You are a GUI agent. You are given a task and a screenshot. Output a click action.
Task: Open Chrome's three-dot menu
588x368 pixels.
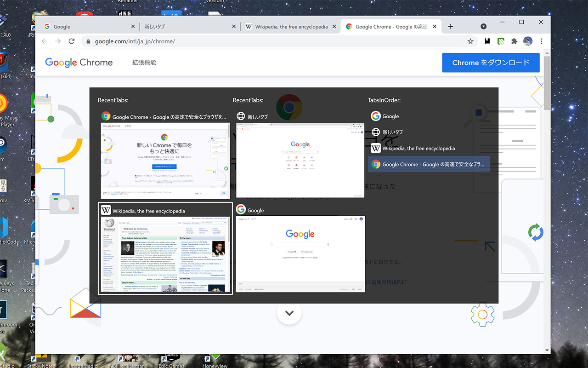pyautogui.click(x=542, y=41)
